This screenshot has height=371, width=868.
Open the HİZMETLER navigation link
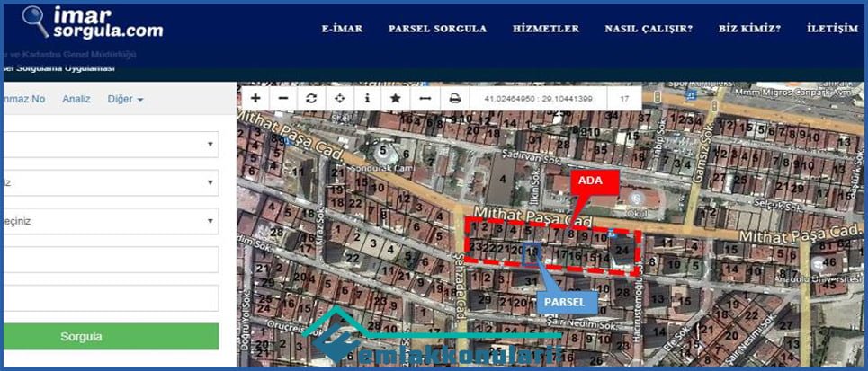pyautogui.click(x=546, y=29)
